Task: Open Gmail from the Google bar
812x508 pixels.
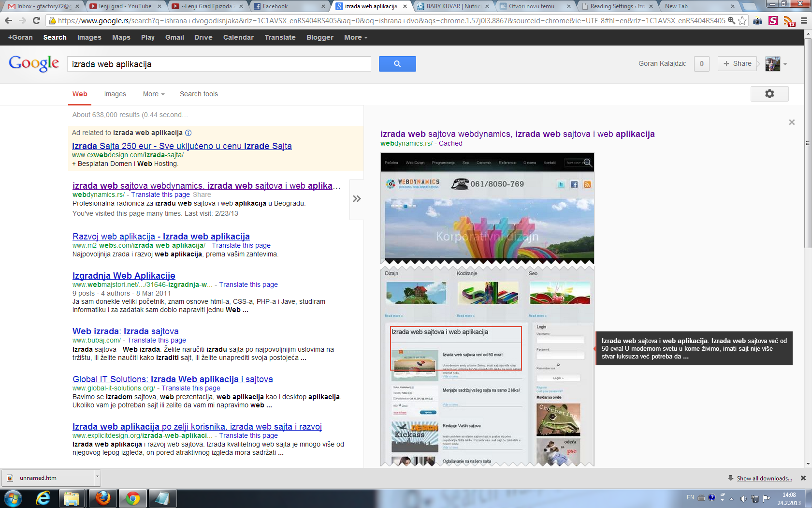Action: click(x=174, y=37)
